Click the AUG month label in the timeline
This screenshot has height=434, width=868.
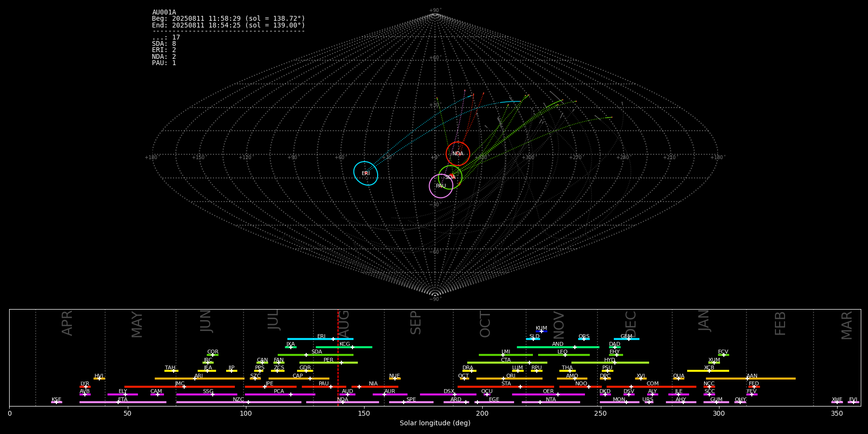(x=343, y=323)
